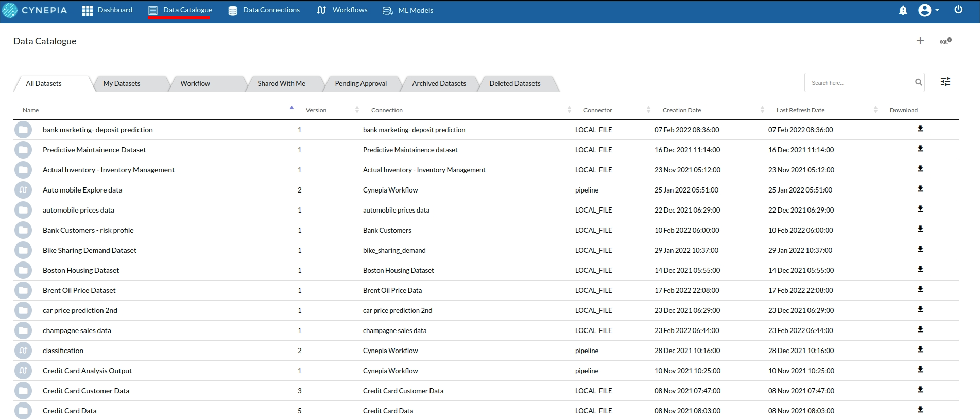Download car price prediction 2nd
This screenshot has height=420, width=980.
pyautogui.click(x=920, y=309)
